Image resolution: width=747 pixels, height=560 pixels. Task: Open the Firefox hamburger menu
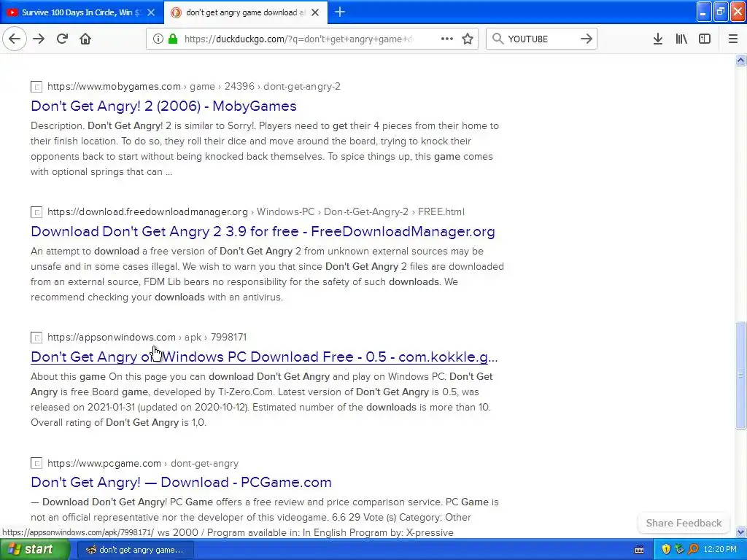733,39
